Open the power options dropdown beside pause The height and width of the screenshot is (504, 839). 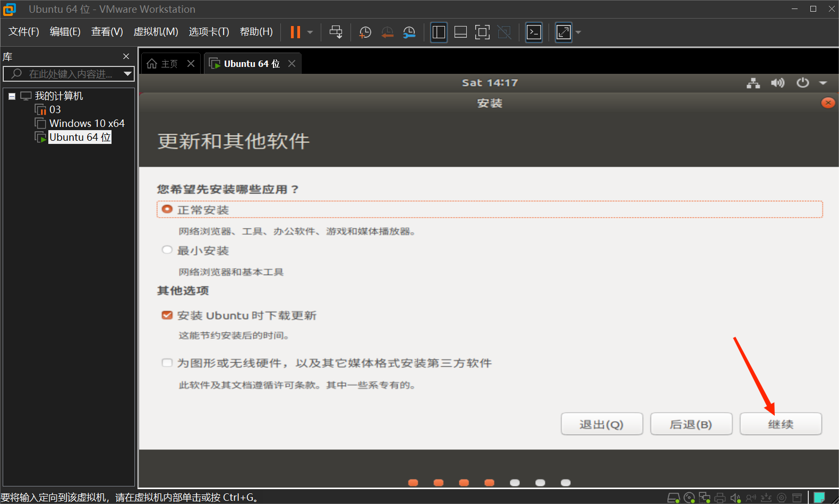(x=310, y=32)
